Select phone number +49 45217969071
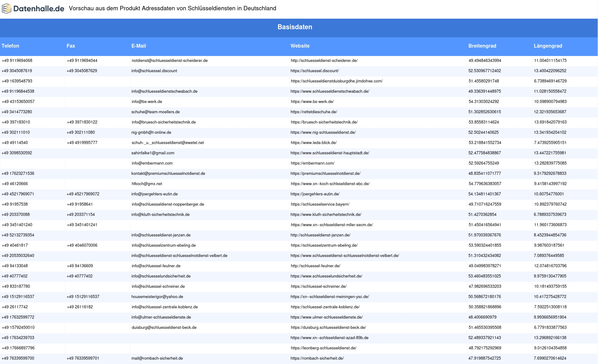598x364 pixels. (18, 194)
